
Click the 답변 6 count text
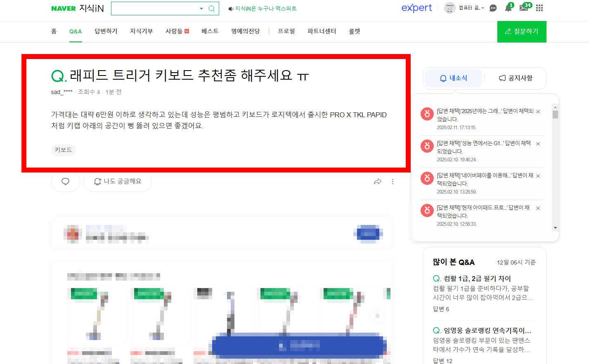click(x=441, y=309)
